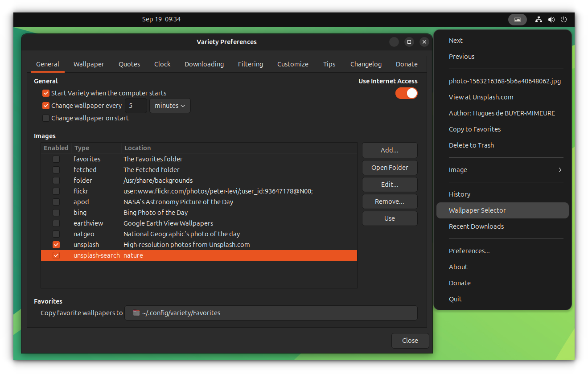Enable the bing Photo of the Day source
Image resolution: width=588 pixels, height=374 pixels.
click(56, 212)
